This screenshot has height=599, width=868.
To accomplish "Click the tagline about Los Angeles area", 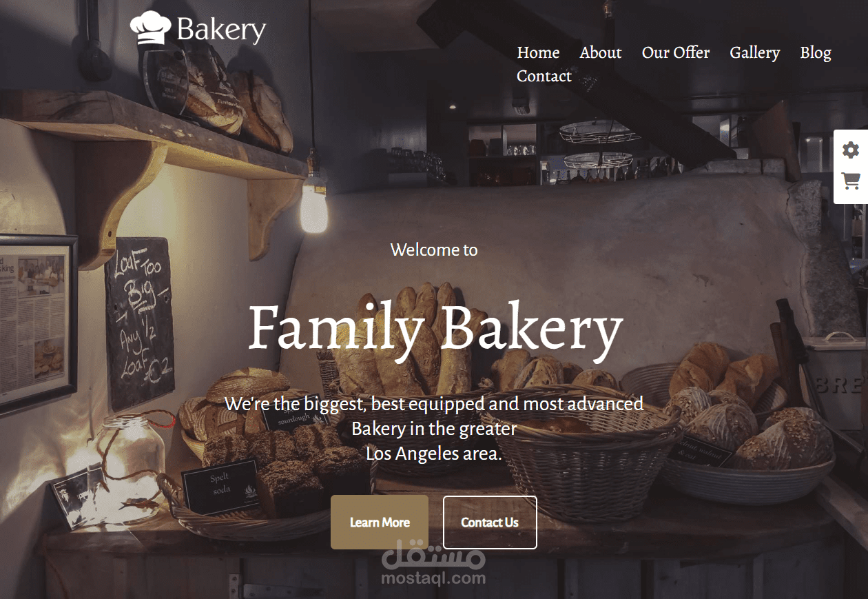I will coord(434,429).
